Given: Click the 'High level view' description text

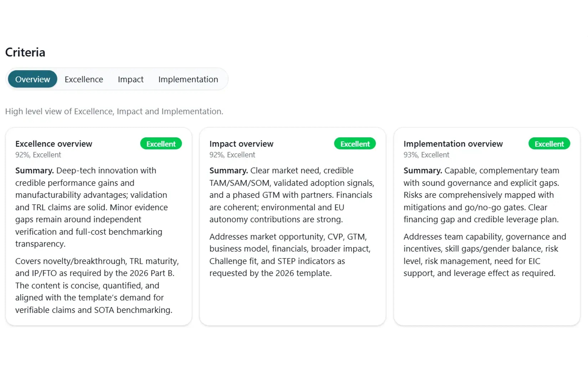Looking at the screenshot, I should (114, 111).
